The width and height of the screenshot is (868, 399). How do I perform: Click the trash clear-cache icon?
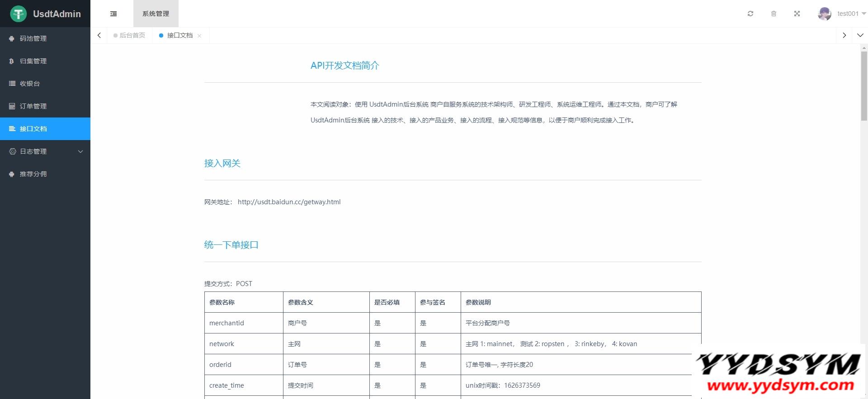click(774, 14)
